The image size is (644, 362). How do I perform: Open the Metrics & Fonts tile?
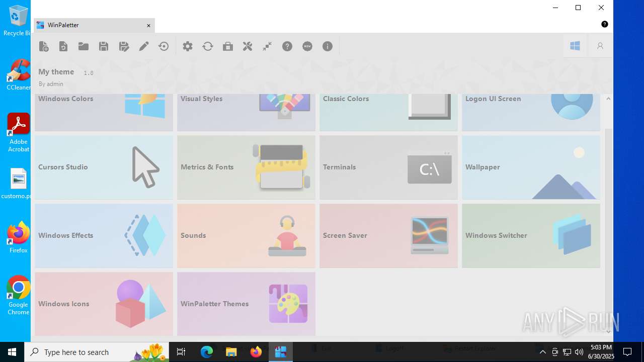(246, 167)
